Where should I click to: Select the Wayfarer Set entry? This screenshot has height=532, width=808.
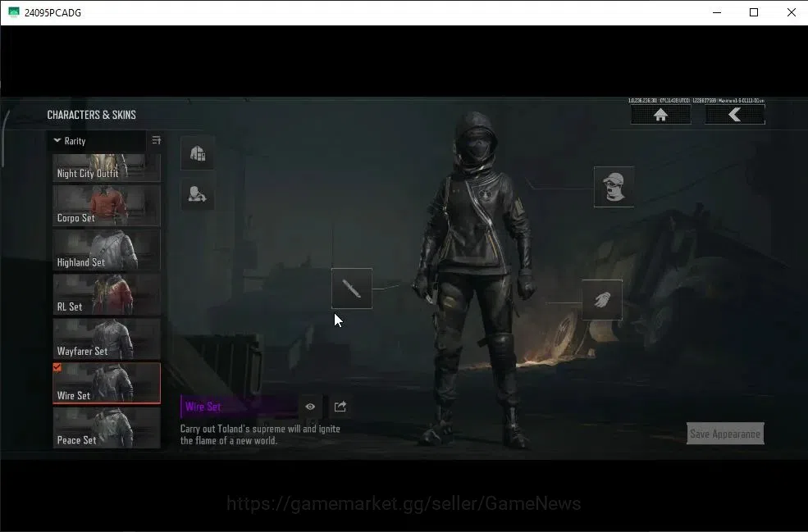(107, 339)
